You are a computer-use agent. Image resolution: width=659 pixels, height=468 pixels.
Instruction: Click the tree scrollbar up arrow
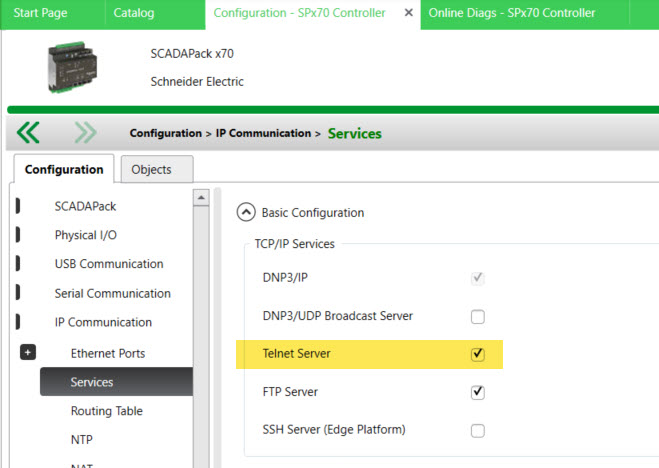tap(201, 197)
